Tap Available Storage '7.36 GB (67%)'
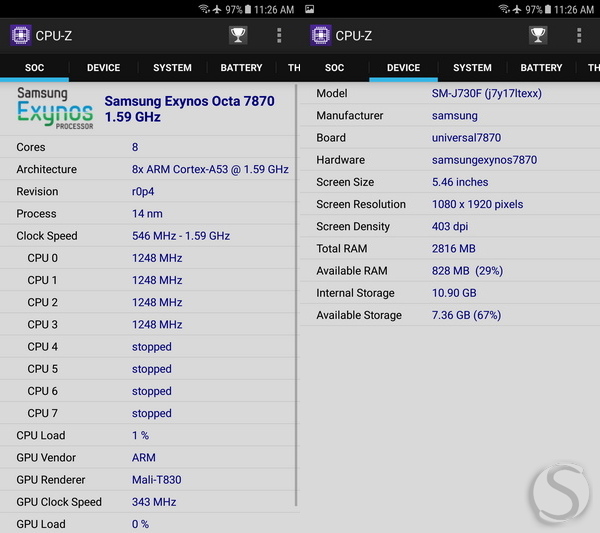This screenshot has width=600, height=533. point(466,315)
